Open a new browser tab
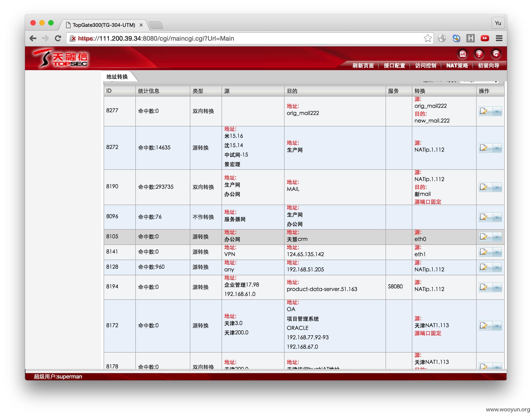The width and height of the screenshot is (532, 416). coord(156,25)
